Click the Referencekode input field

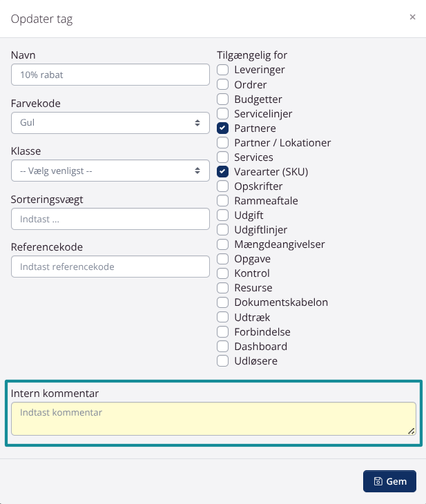click(110, 266)
